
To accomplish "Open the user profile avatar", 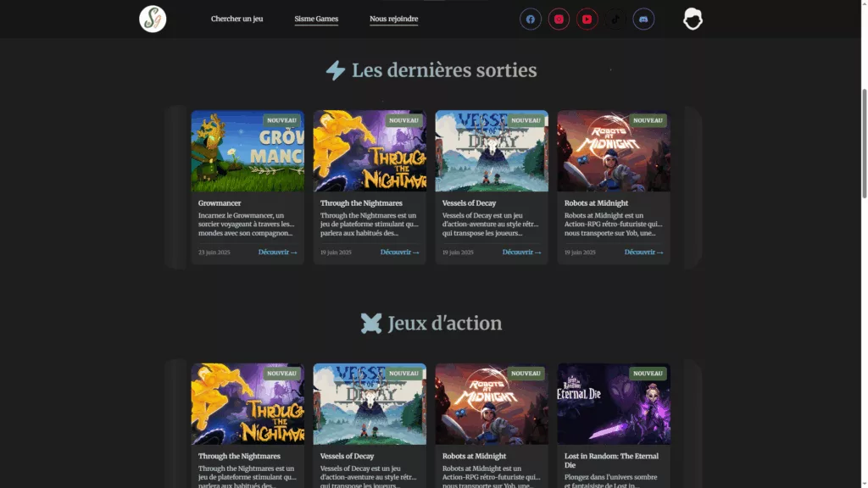I will pos(693,19).
